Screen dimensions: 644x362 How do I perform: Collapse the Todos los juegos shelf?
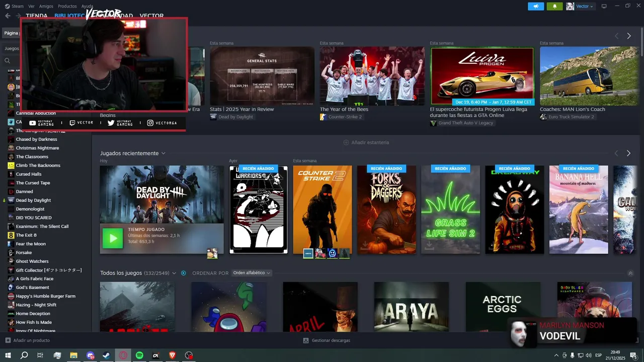pyautogui.click(x=630, y=273)
